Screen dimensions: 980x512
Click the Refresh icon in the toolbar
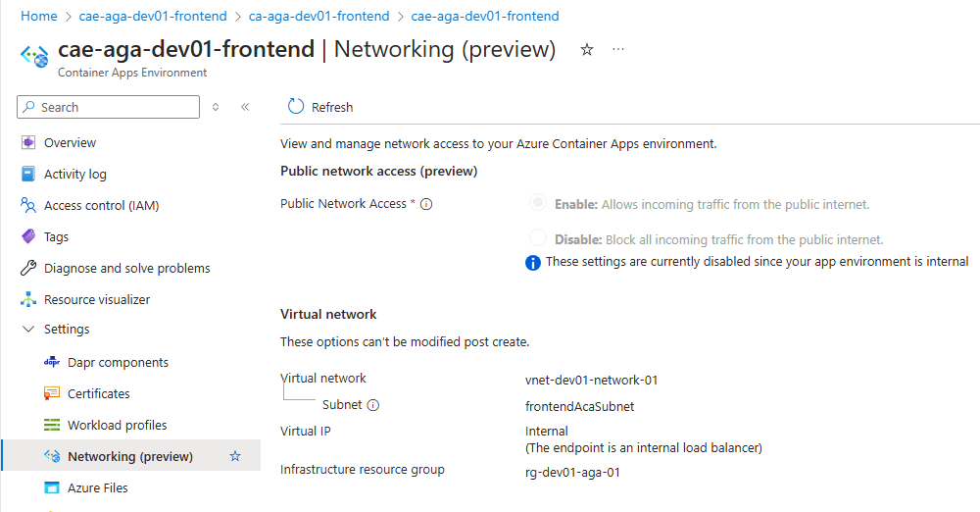coord(296,106)
